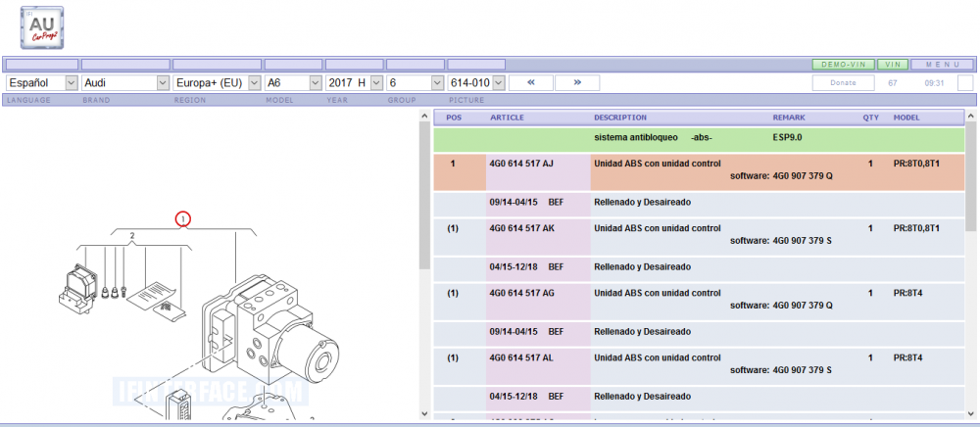Click '04/15-12/18 BEF' below article AL
The width and height of the screenshot is (980, 427).
[526, 397]
